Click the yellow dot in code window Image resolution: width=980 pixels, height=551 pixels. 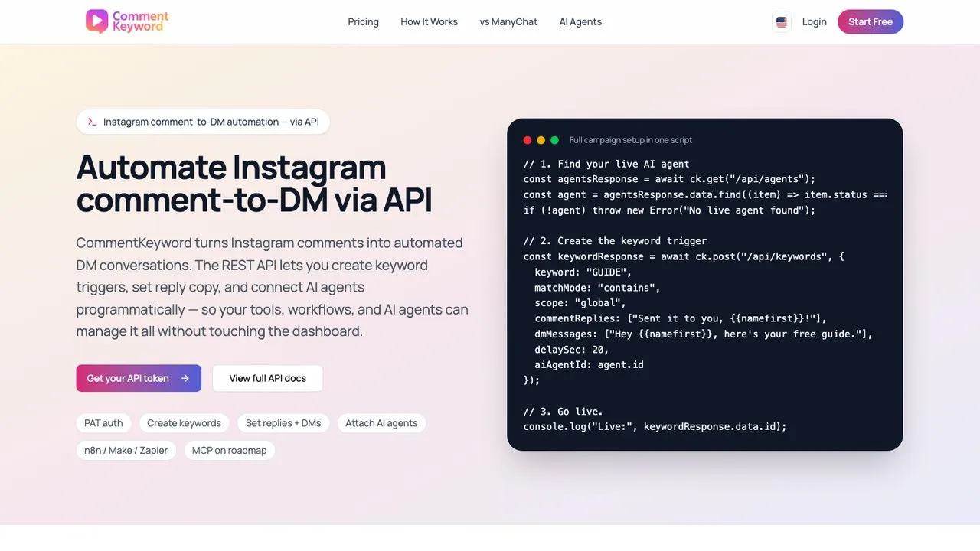(x=541, y=140)
